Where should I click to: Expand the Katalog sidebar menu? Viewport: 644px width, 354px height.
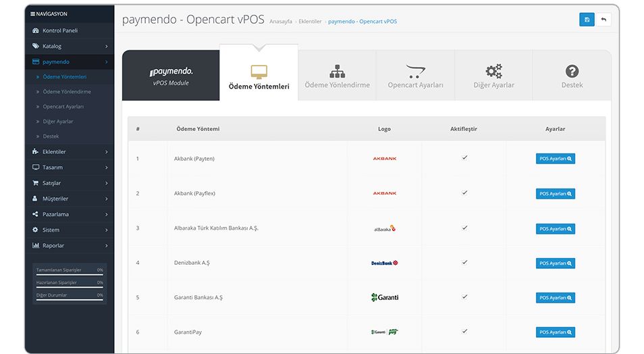click(70, 46)
